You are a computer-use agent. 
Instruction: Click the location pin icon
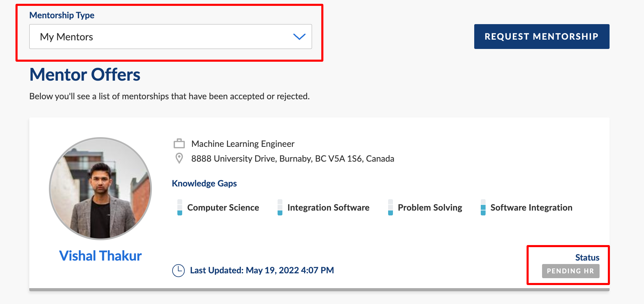179,159
